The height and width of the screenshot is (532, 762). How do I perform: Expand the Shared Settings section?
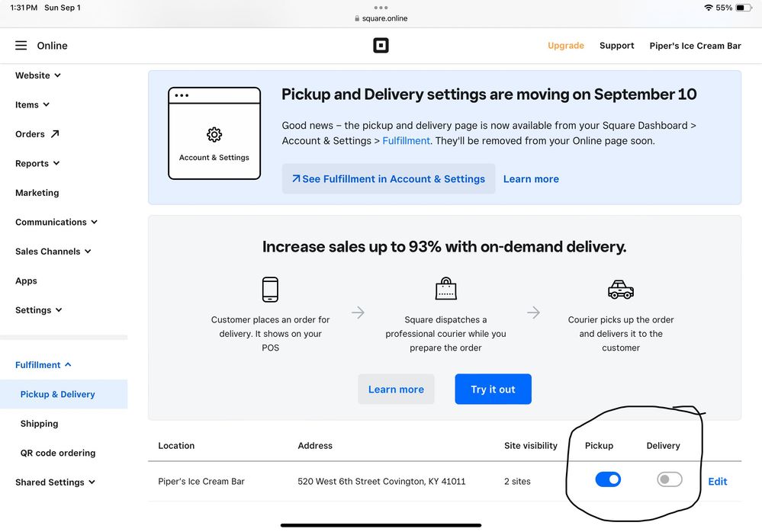coord(55,482)
